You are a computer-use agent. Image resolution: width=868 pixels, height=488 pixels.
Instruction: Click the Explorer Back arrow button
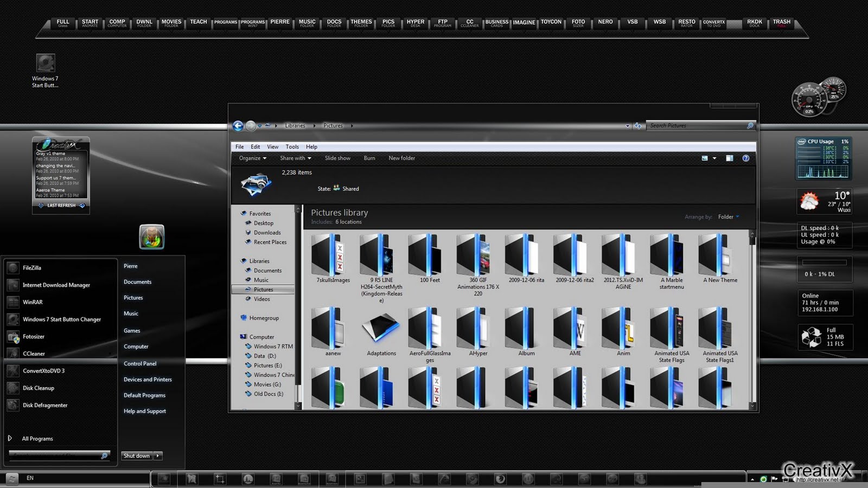[238, 126]
